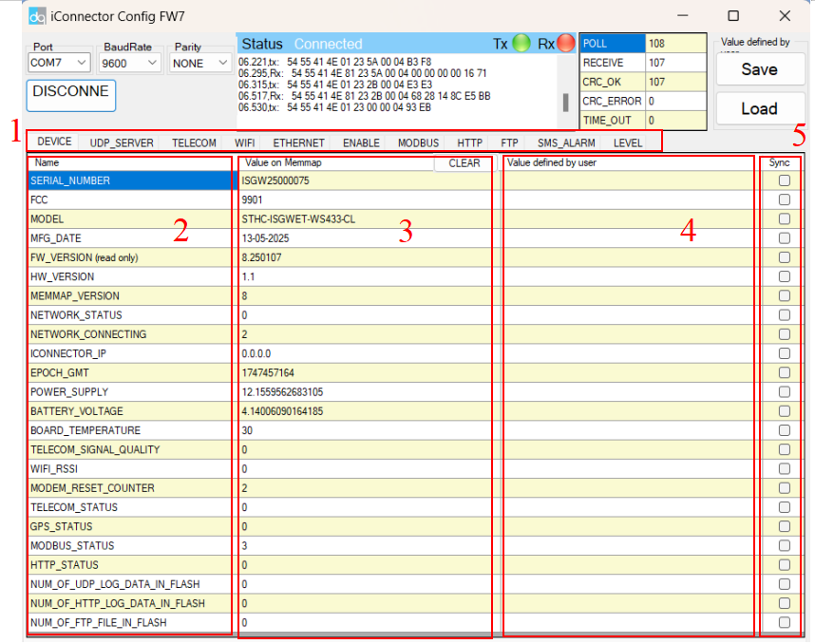
Task: Open the Port COM7 dropdown
Action: (59, 63)
